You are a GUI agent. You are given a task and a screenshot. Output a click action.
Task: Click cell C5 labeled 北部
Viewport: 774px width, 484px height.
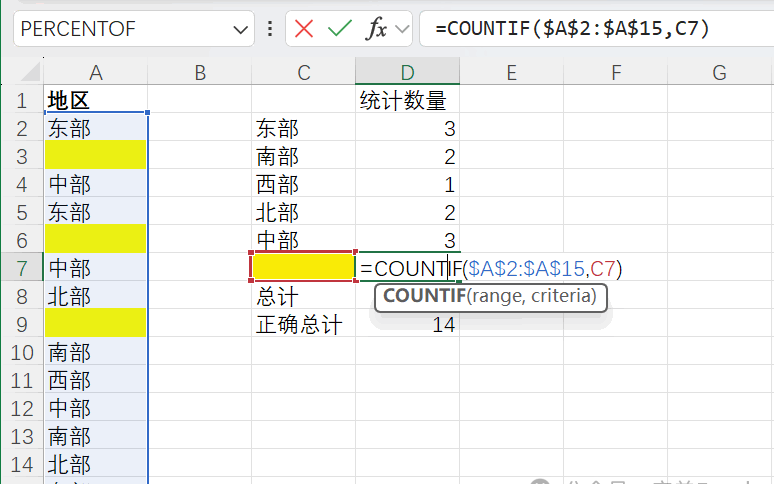pos(304,213)
